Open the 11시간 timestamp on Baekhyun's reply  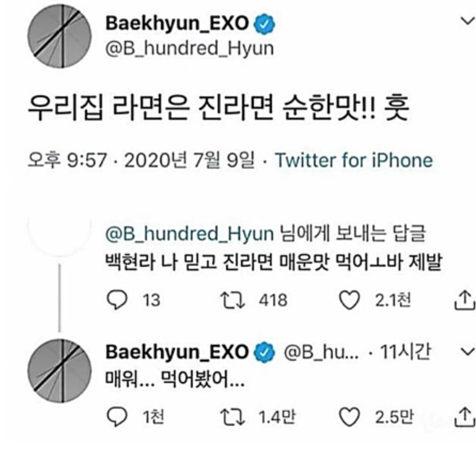[405, 352]
